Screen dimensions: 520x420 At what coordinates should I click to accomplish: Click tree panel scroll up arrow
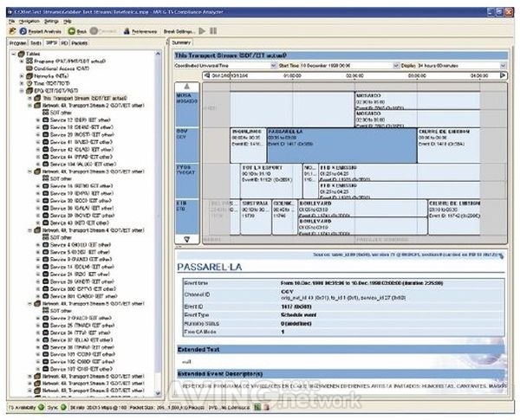(x=158, y=54)
